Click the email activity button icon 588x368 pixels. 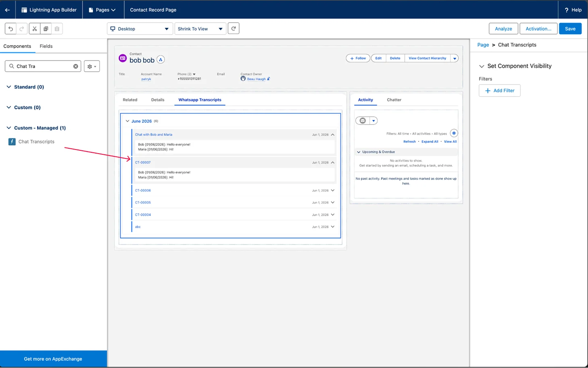pyautogui.click(x=363, y=121)
